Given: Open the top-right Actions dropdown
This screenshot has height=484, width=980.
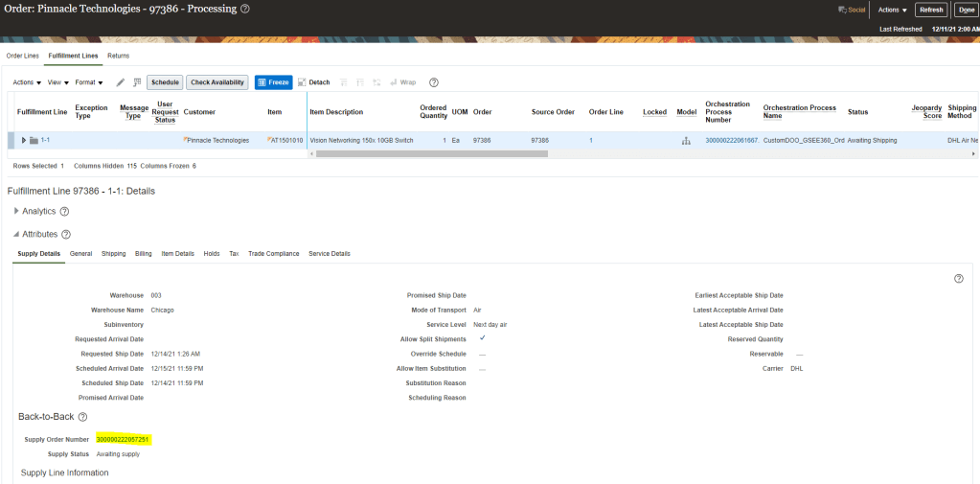Looking at the screenshot, I should (892, 10).
